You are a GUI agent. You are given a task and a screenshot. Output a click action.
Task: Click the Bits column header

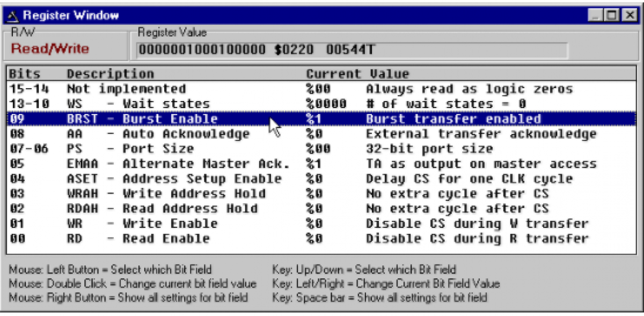[25, 74]
